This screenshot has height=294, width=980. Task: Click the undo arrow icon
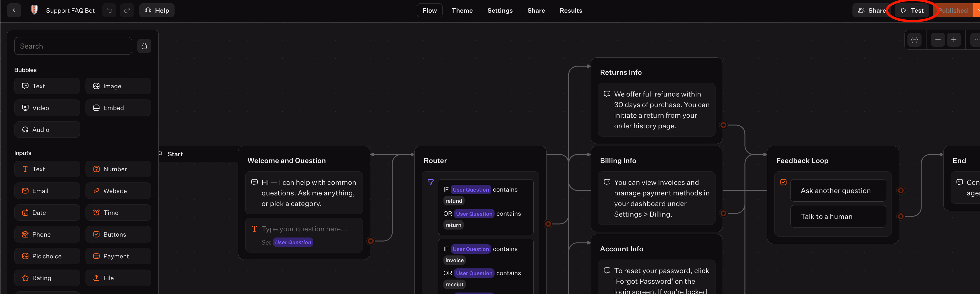click(109, 10)
